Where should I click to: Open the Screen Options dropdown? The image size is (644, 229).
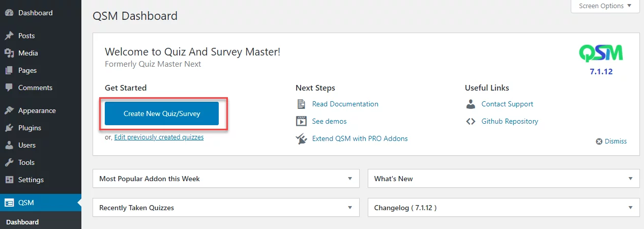[605, 6]
